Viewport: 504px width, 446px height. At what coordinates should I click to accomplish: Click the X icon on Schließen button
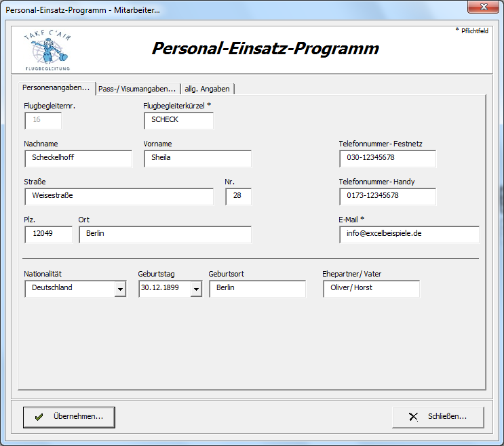[x=413, y=417]
